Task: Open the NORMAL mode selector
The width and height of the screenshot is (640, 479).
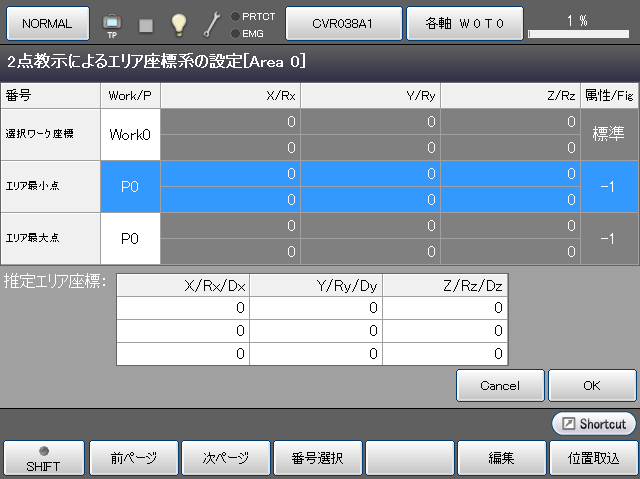Action: (x=47, y=22)
